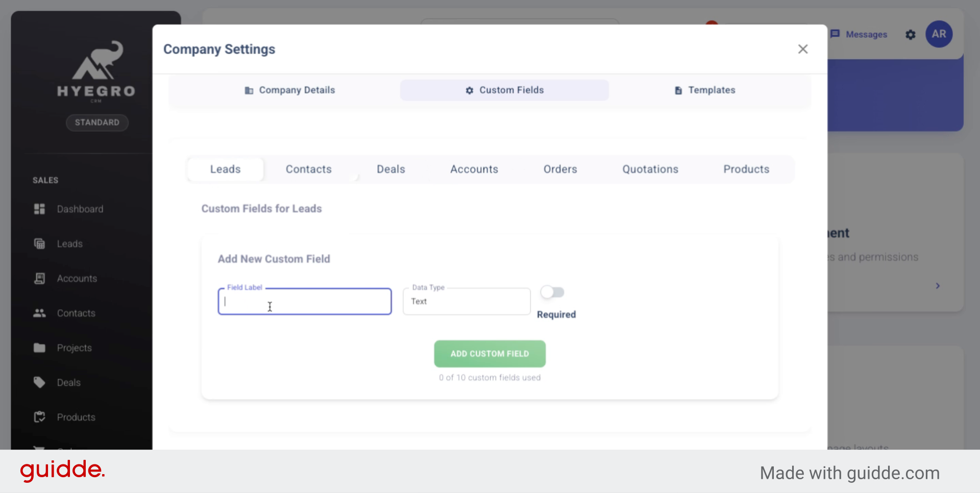The image size is (980, 493).
Task: Click into the Field Label input
Action: point(305,302)
